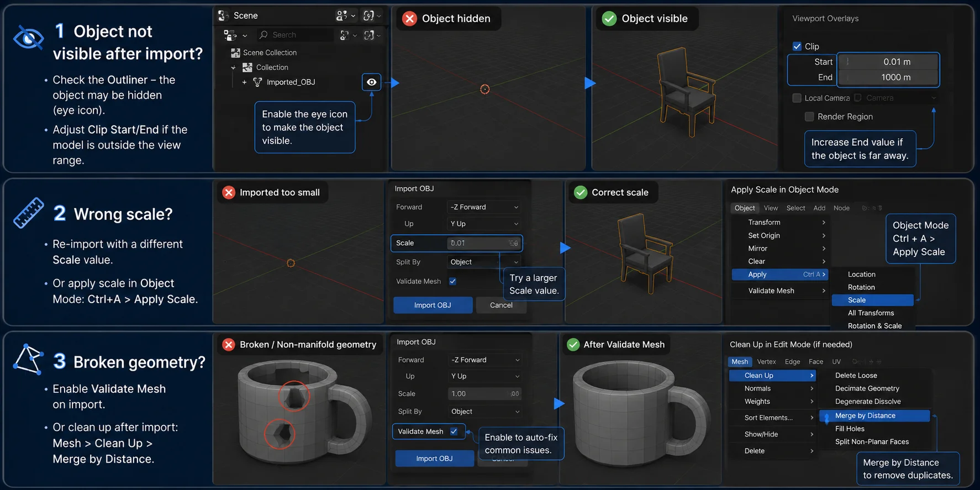The height and width of the screenshot is (490, 980).
Task: Select Delete Loose entry
Action: pos(856,376)
